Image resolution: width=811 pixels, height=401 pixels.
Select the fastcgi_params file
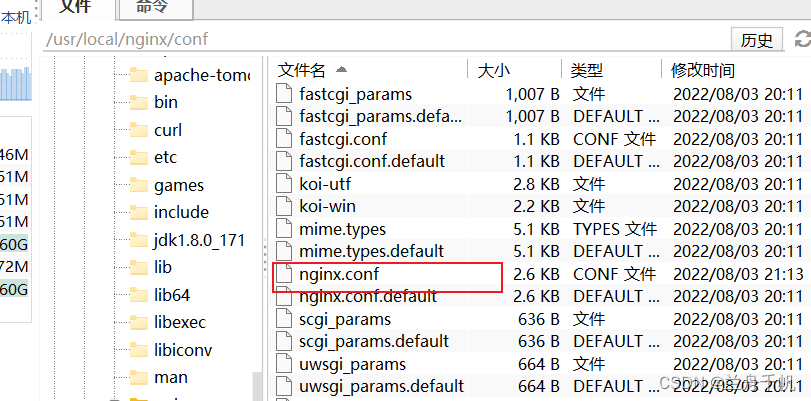pos(355,94)
